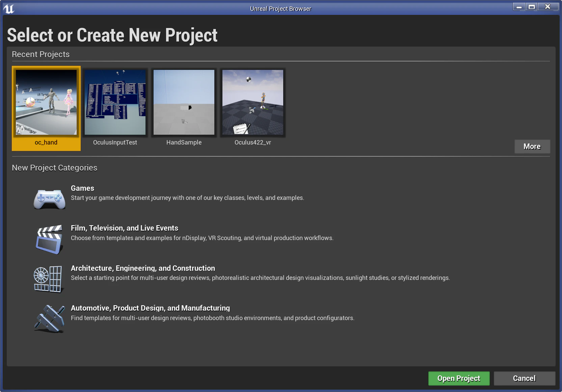Choose Film, Television, and Live Events title

click(125, 228)
